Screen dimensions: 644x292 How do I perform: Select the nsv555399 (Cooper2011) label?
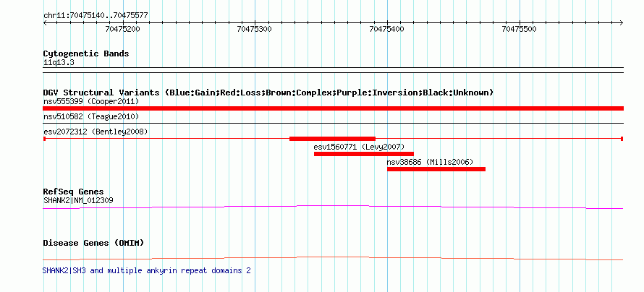point(91,101)
